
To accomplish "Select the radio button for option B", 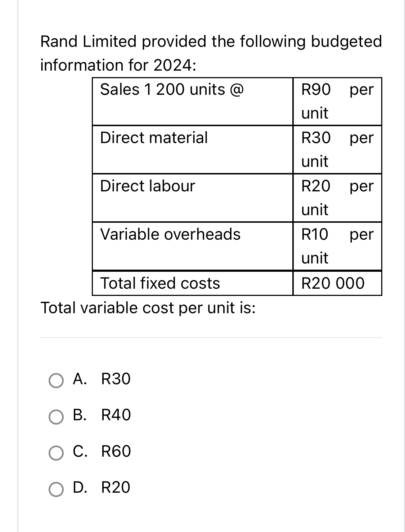I will pos(57,416).
